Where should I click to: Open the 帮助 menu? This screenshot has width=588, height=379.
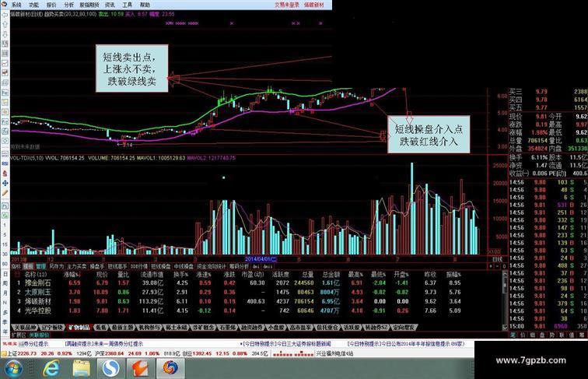145,5
